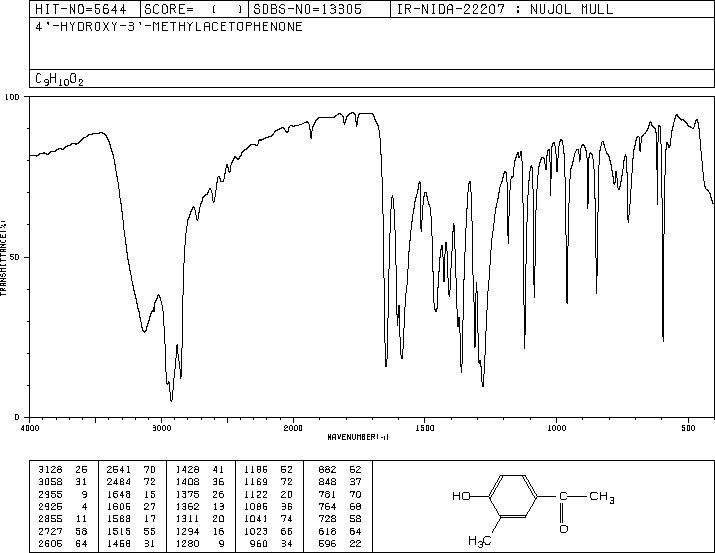Click the 728 wavenumber cell
Screen dimensions: 715x553
pos(327,519)
